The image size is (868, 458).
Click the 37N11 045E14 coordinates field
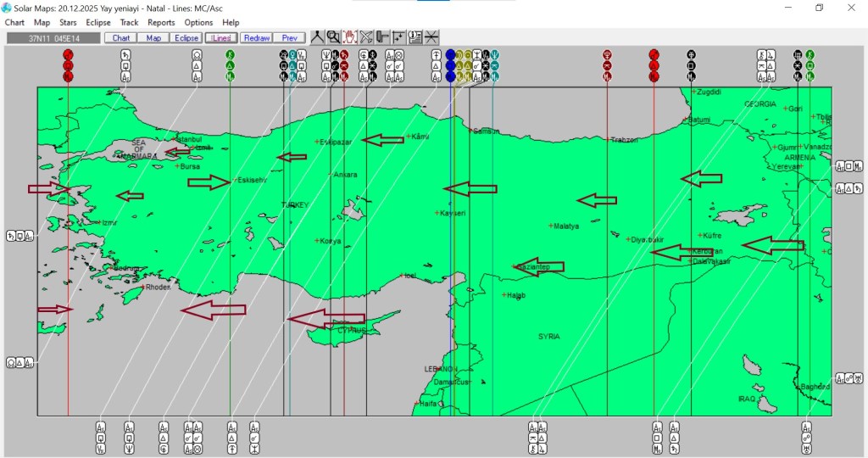53,38
